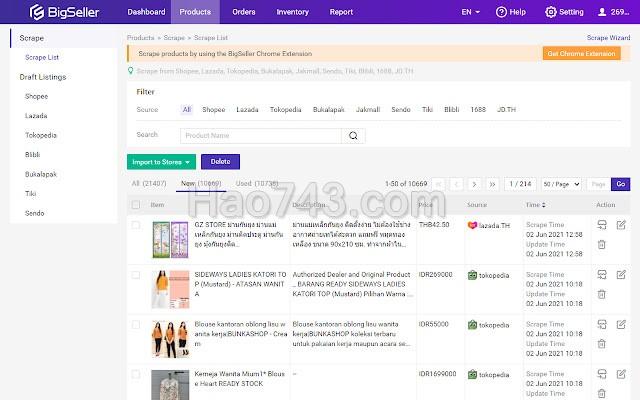This screenshot has width=640, height=400.
Task: Go to last page double arrow
Action: tap(492, 184)
